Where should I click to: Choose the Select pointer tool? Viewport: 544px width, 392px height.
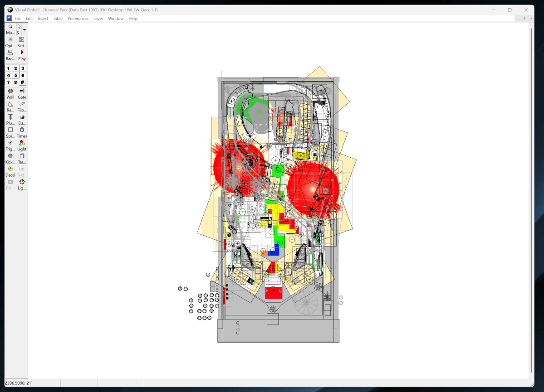19,29
